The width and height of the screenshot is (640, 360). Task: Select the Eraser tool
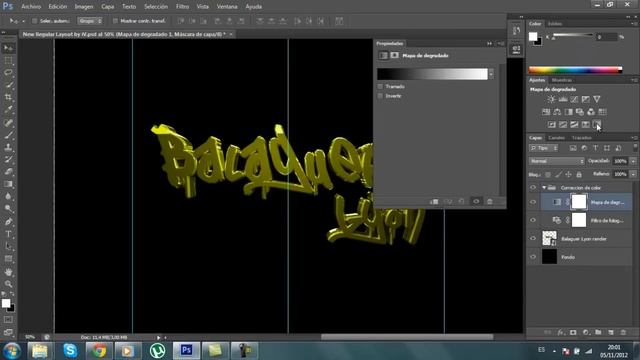pyautogui.click(x=8, y=171)
